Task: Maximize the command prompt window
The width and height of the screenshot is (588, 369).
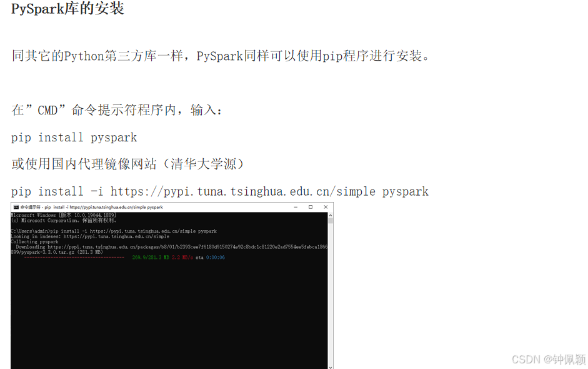Action: point(311,207)
